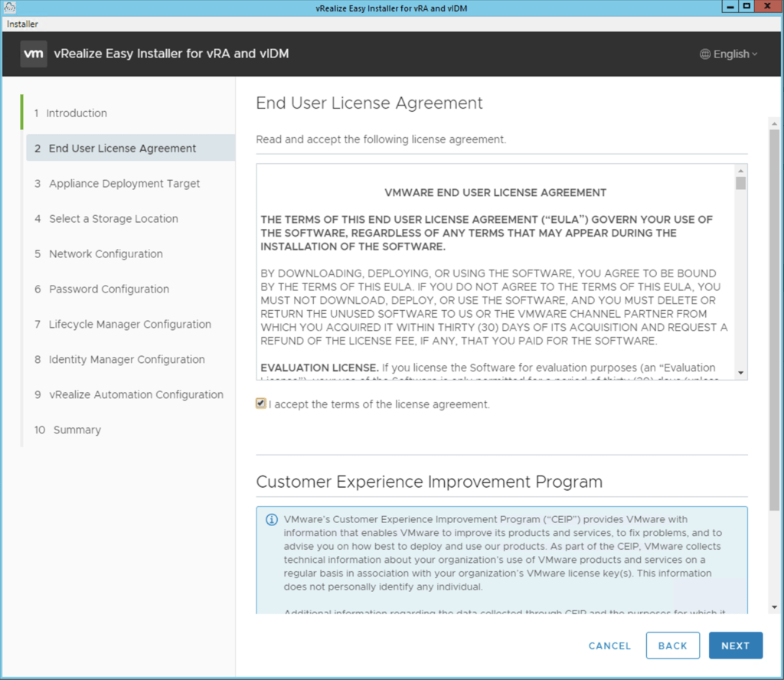The image size is (784, 680).
Task: Open the Summary step in sidebar
Action: tap(77, 430)
